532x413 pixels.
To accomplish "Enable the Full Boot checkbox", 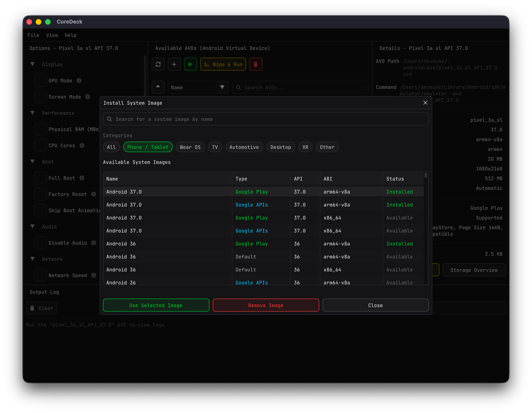I will pyautogui.click(x=40, y=178).
